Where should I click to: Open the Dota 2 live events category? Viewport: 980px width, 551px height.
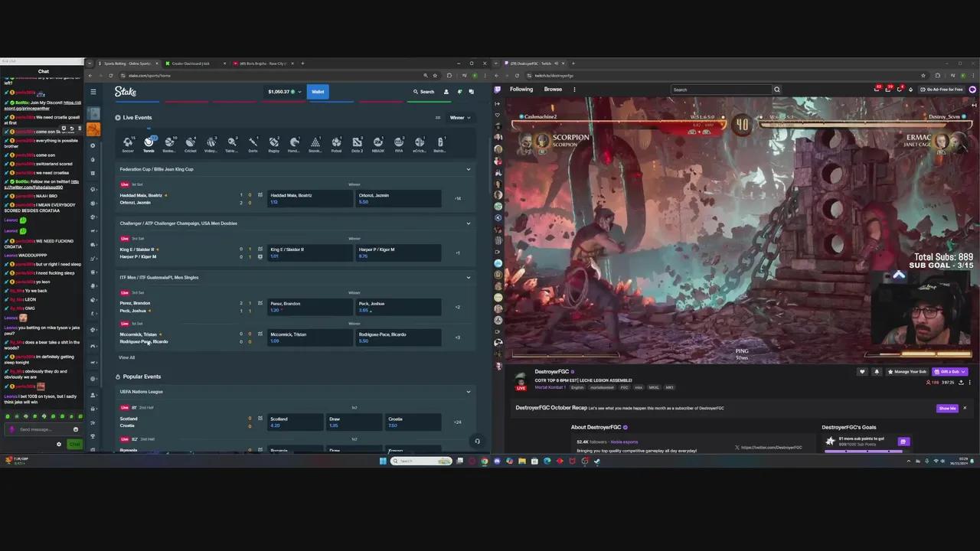point(357,142)
